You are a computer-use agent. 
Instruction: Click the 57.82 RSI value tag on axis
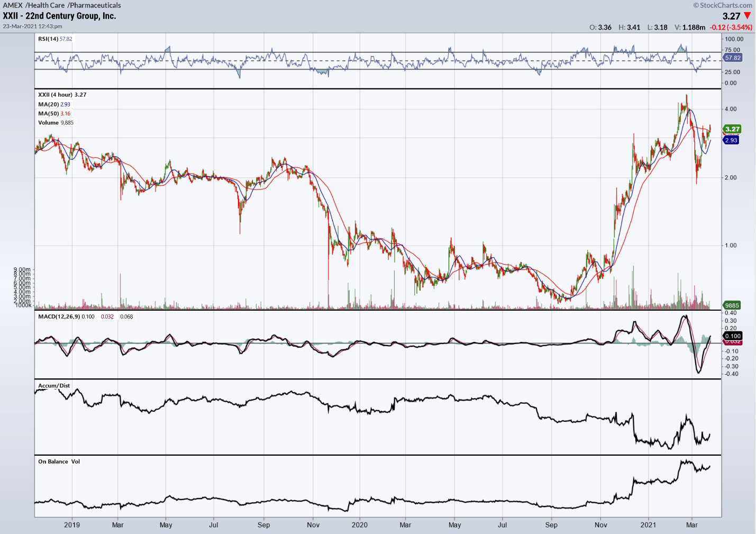click(733, 58)
